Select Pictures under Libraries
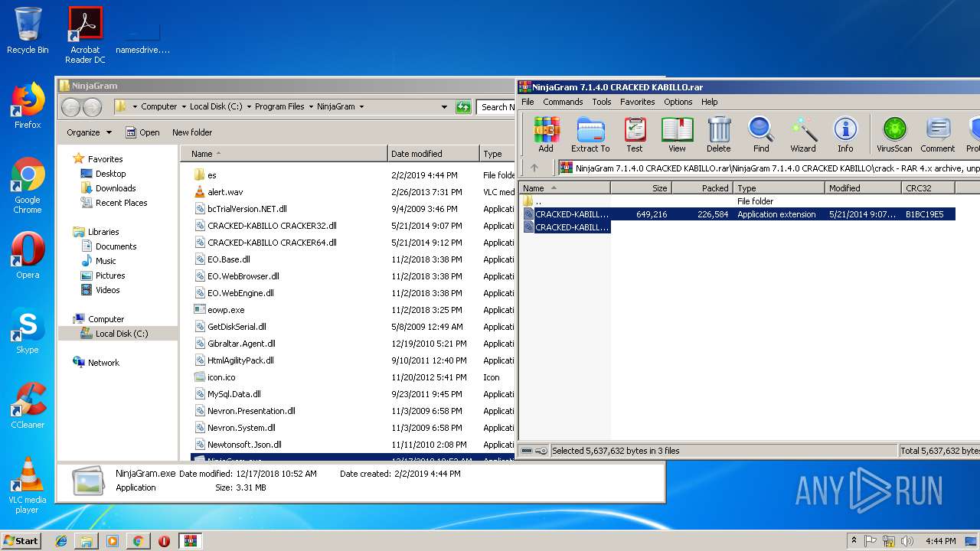980x551 pixels. [x=110, y=275]
